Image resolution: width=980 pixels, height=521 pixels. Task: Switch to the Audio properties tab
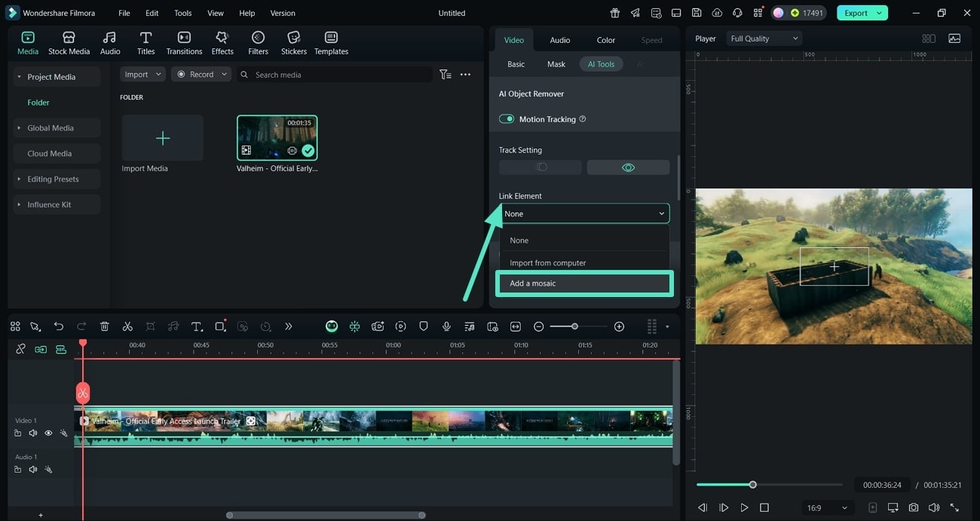(560, 40)
